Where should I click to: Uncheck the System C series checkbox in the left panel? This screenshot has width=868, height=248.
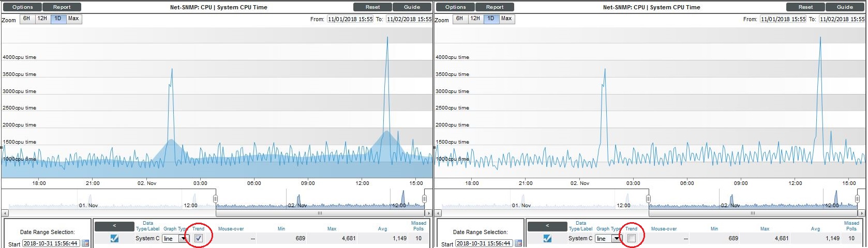coord(114,238)
